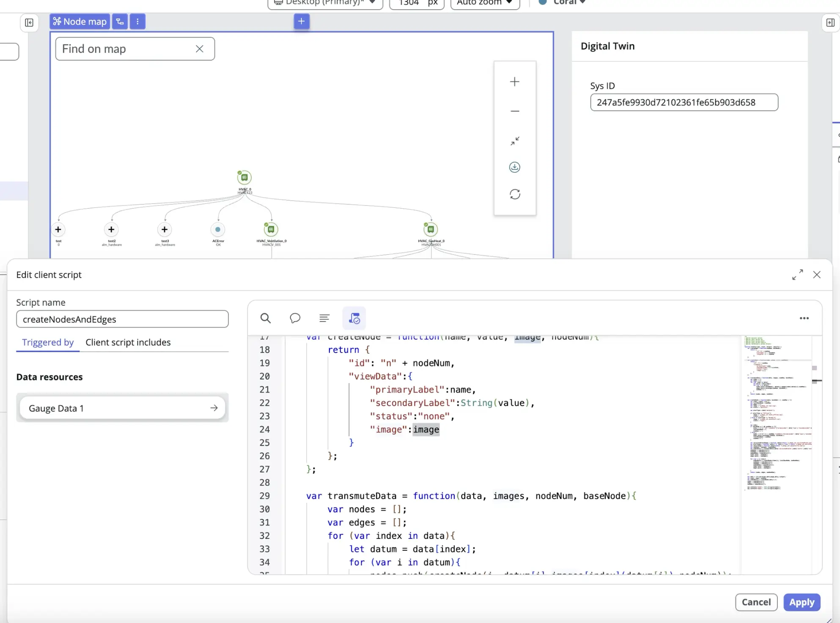Image resolution: width=840 pixels, height=623 pixels.
Task: Click the code minimap preview
Action: pyautogui.click(x=776, y=413)
